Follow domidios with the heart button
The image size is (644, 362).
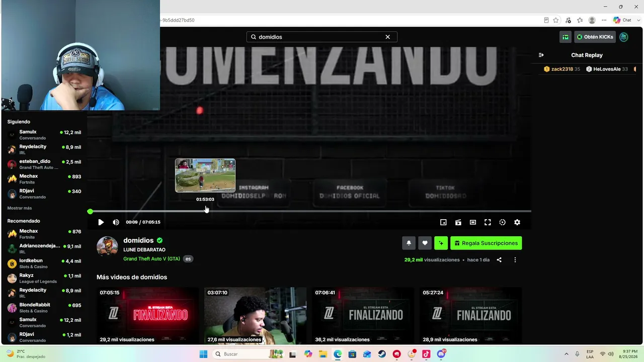425,243
